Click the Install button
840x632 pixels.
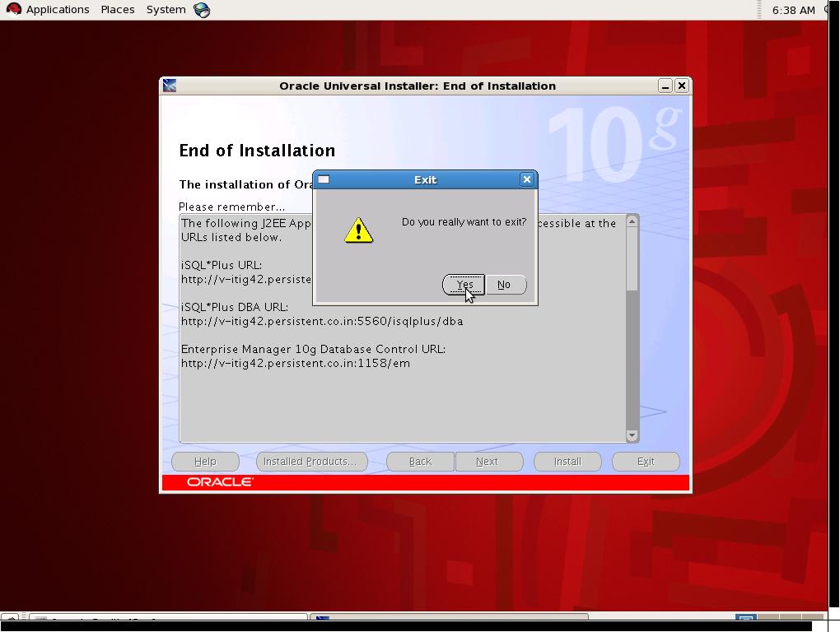coord(567,462)
